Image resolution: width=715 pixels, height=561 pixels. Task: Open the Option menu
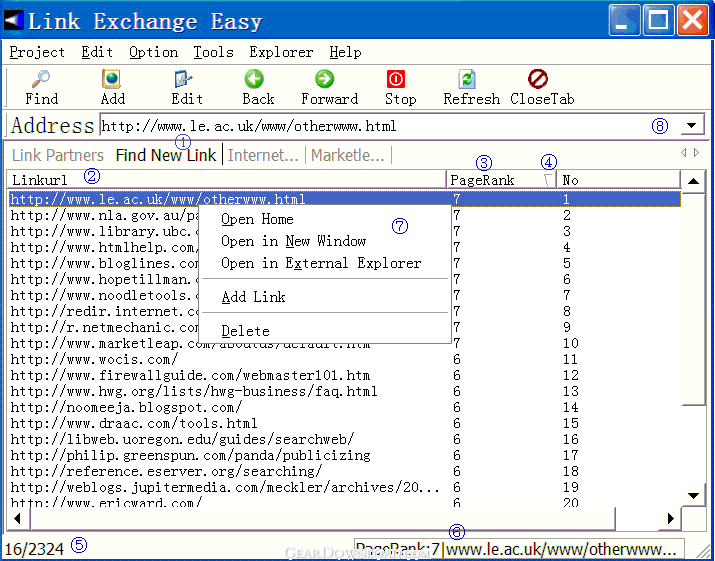coord(153,52)
